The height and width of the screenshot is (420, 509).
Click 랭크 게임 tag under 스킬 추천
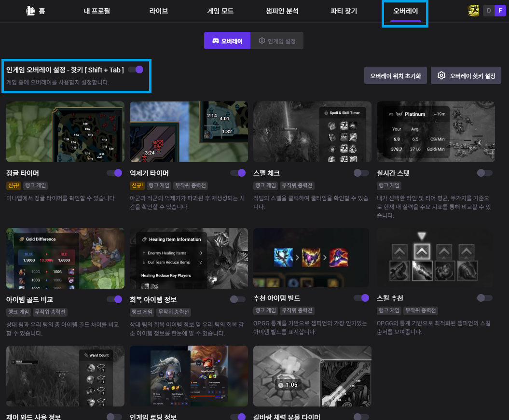point(389,310)
